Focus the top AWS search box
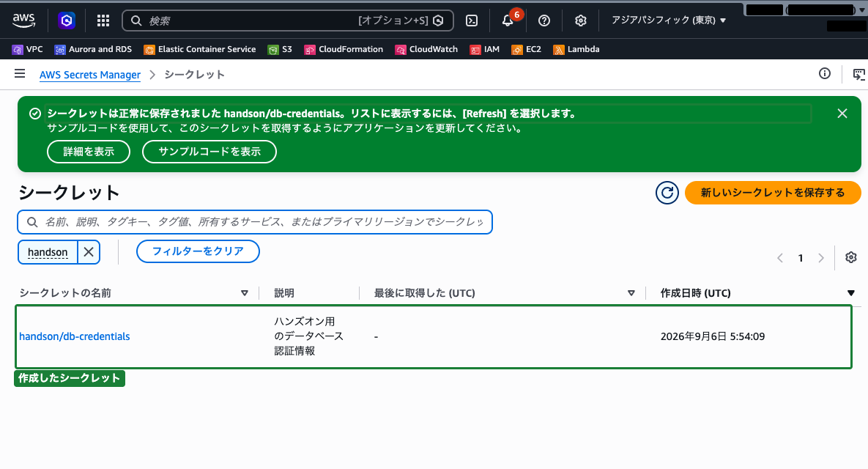 pyautogui.click(x=287, y=21)
